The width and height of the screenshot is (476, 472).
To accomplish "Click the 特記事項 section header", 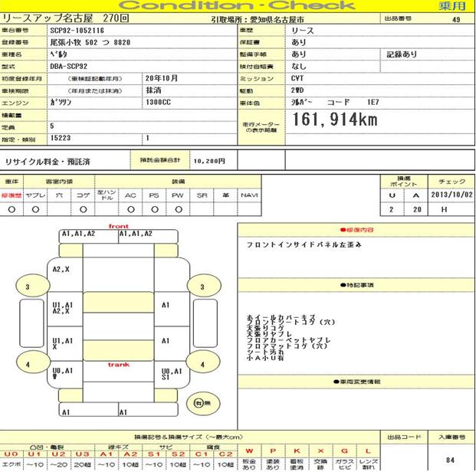I will [355, 285].
